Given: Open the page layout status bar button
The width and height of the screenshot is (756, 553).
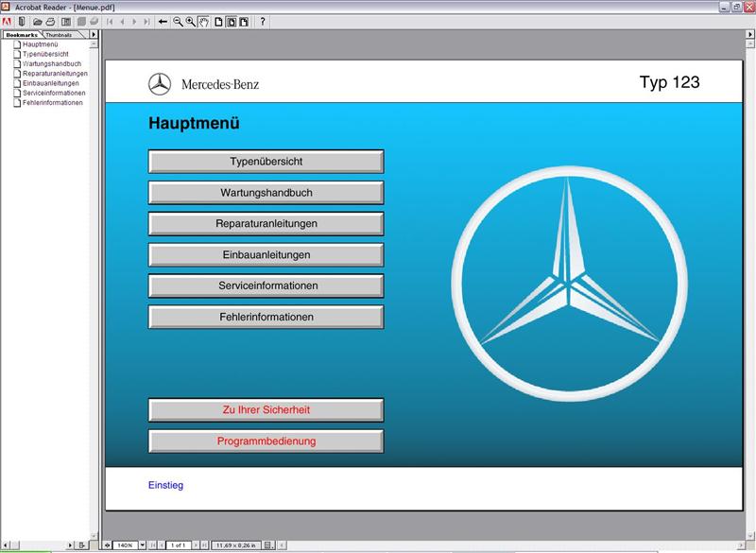Looking at the screenshot, I should (x=269, y=544).
